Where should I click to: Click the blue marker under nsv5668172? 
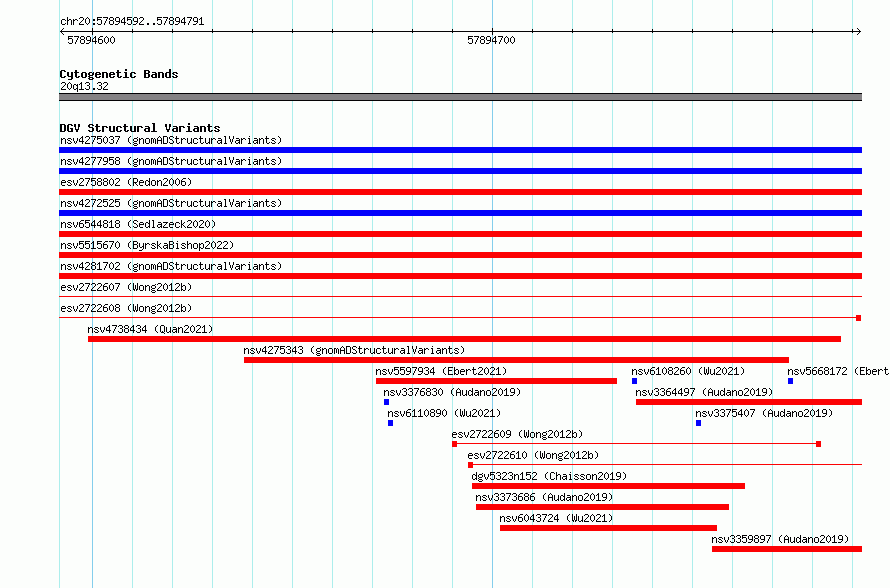(x=791, y=381)
